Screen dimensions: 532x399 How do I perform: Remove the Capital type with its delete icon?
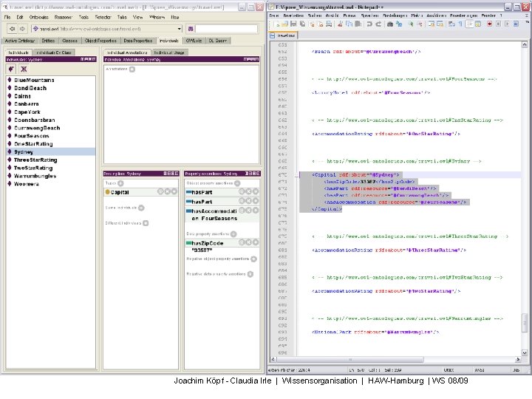[167, 191]
